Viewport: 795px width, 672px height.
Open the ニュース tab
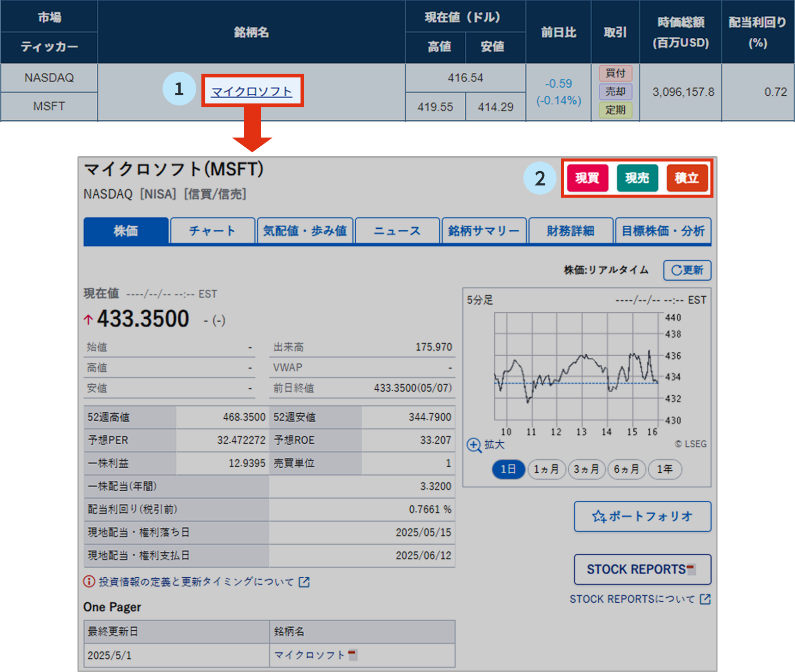tap(397, 231)
